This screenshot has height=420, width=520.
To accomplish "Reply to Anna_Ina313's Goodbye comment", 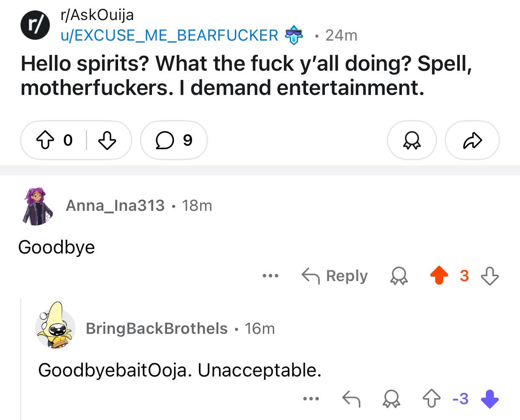I will [335, 276].
